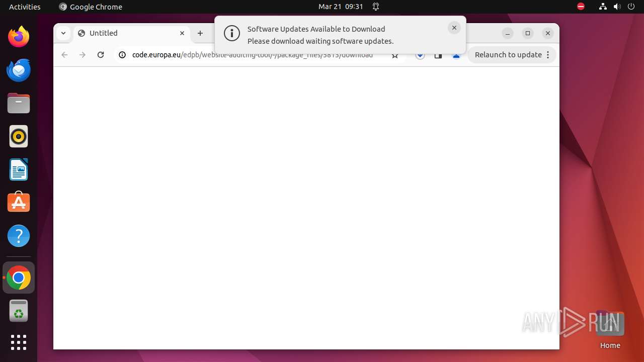This screenshot has height=362, width=644.
Task: Click Relaunch to update button
Action: click(x=508, y=55)
